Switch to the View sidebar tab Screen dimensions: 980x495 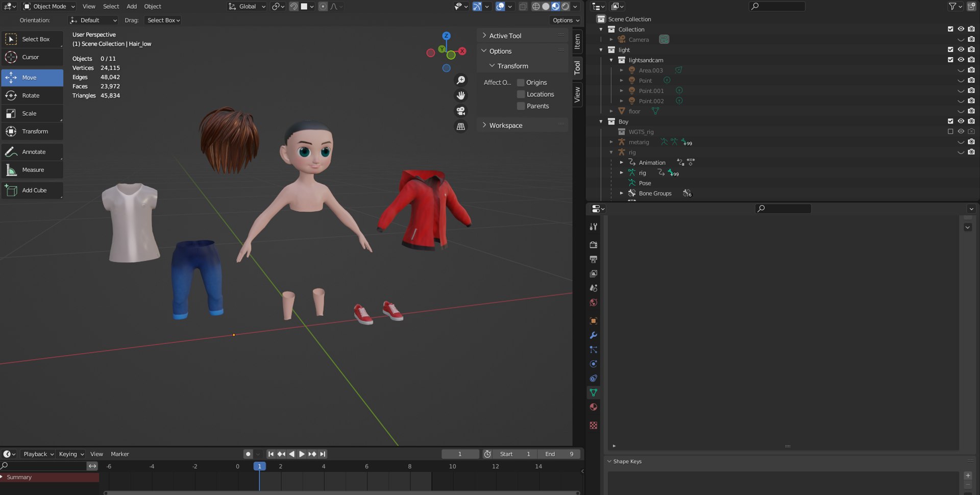tap(577, 94)
